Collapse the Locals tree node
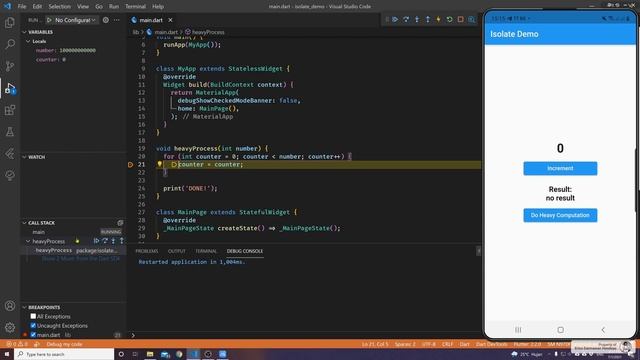640x360 pixels. tap(28, 41)
